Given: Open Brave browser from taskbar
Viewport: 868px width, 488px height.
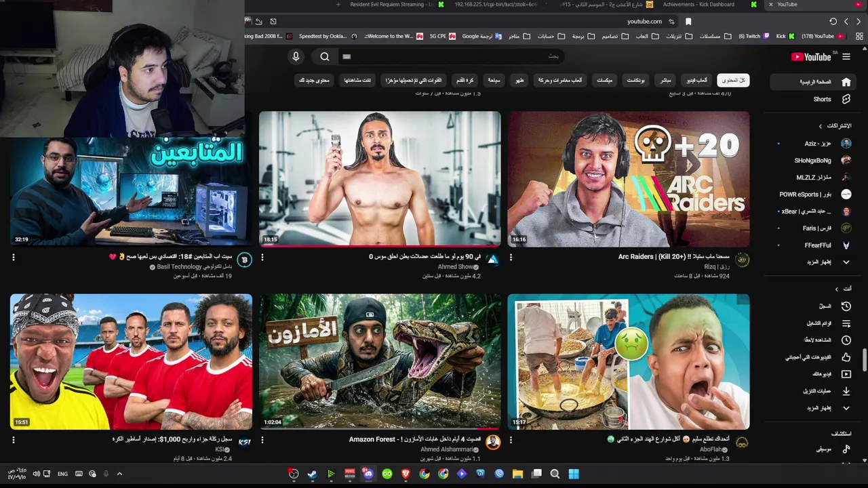Looking at the screenshot, I should (x=406, y=474).
